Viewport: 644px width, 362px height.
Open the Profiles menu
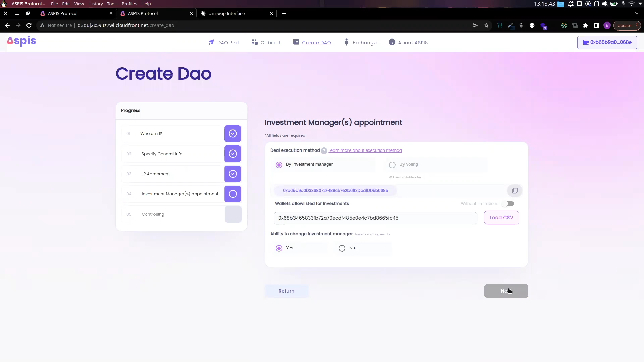click(129, 4)
